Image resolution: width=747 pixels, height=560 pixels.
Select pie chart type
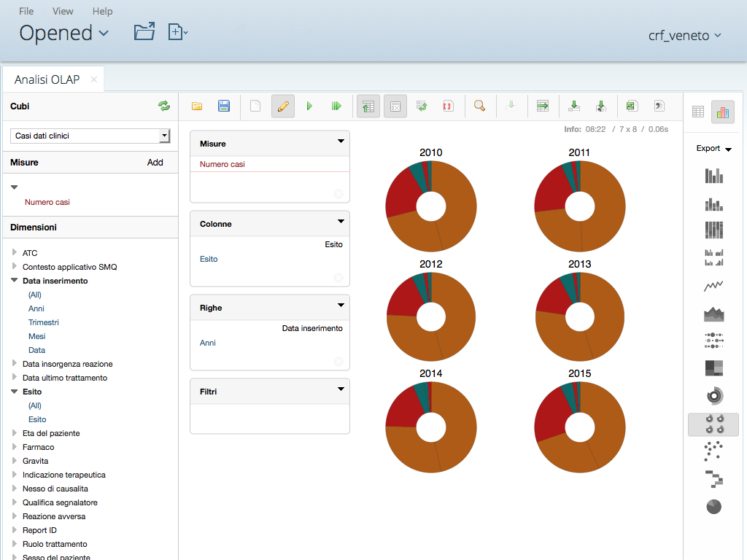click(x=713, y=507)
